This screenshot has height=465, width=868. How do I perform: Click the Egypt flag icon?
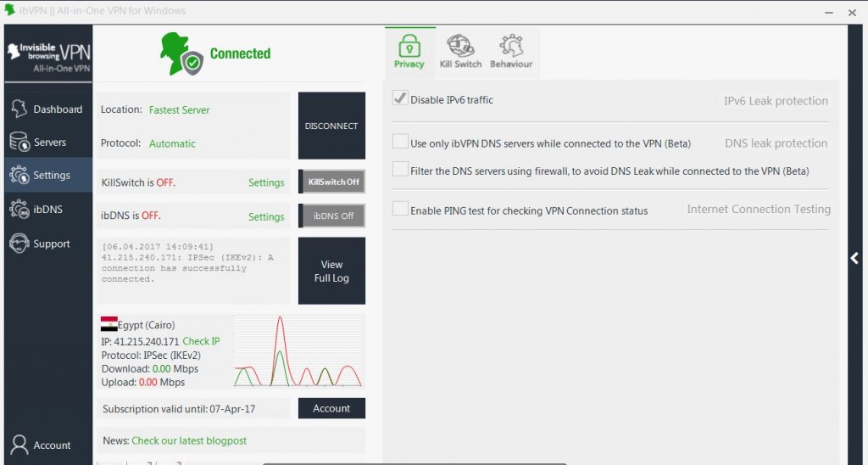pos(109,323)
